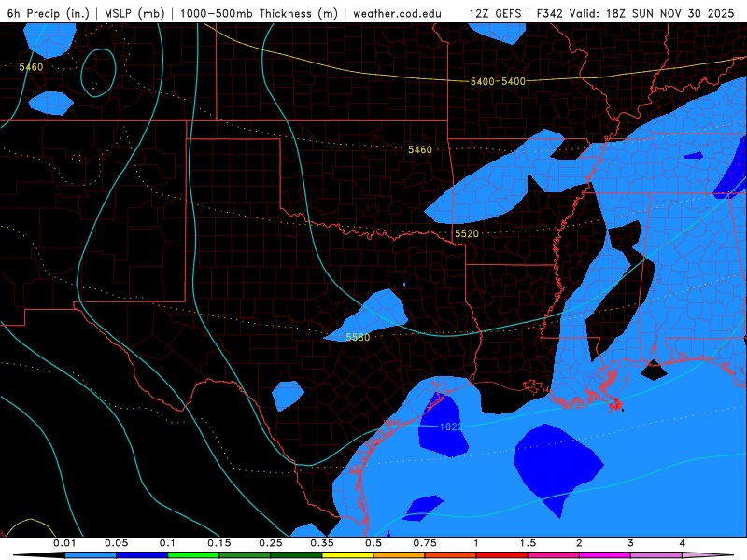Click the 0.05 legend value
Image resolution: width=747 pixels, height=560 pixels.
tap(116, 543)
